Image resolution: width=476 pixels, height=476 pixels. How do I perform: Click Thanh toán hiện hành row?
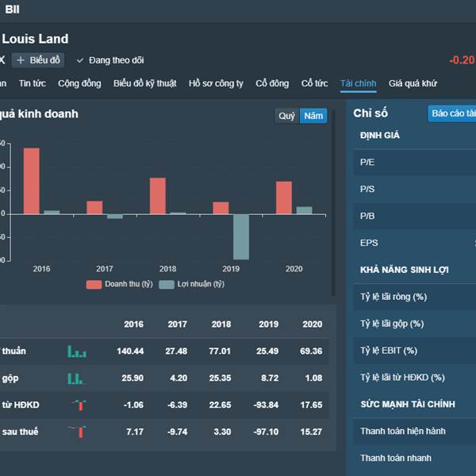(415, 432)
